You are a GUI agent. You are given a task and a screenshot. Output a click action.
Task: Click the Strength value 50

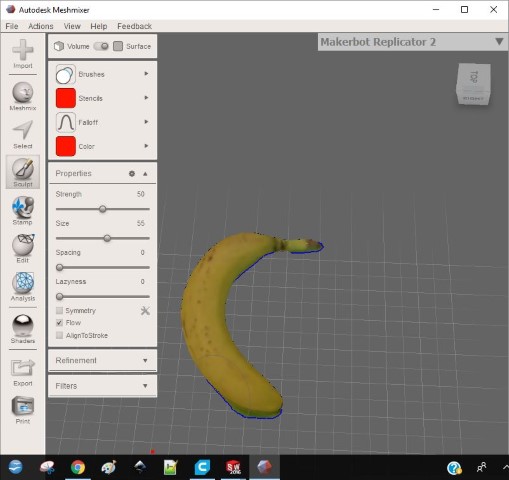pyautogui.click(x=141, y=194)
